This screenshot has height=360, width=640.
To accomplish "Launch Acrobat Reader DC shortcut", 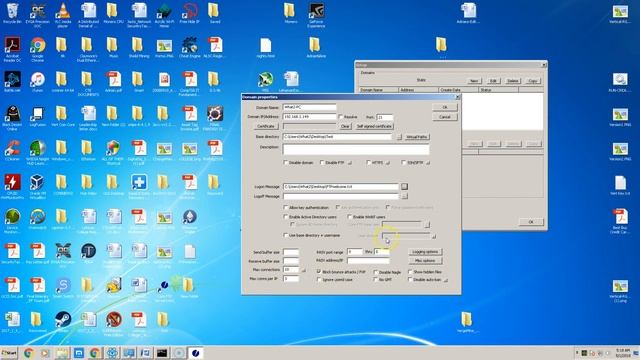I will coord(12,49).
